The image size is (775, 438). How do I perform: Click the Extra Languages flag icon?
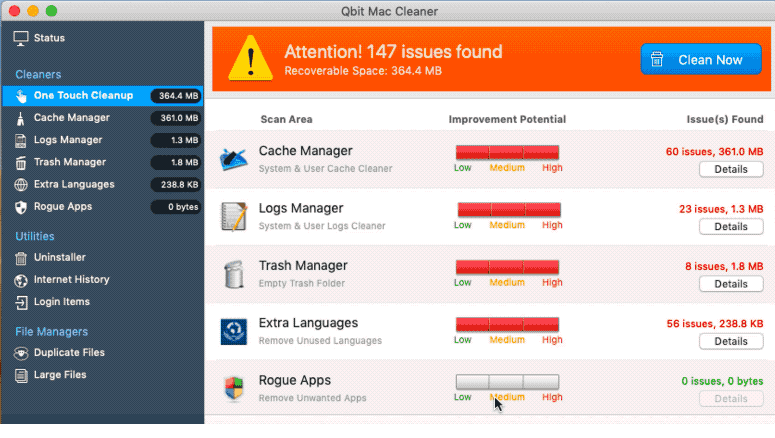coord(234,331)
